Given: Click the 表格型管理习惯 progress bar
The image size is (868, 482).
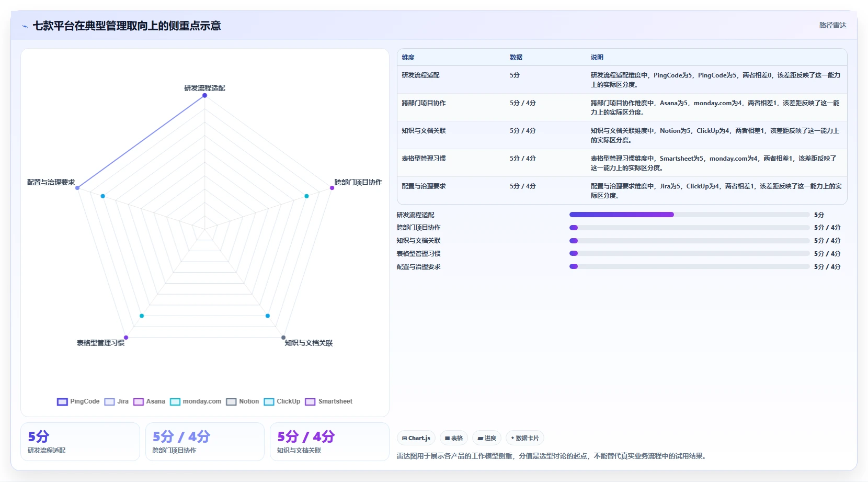Looking at the screenshot, I should click(689, 253).
